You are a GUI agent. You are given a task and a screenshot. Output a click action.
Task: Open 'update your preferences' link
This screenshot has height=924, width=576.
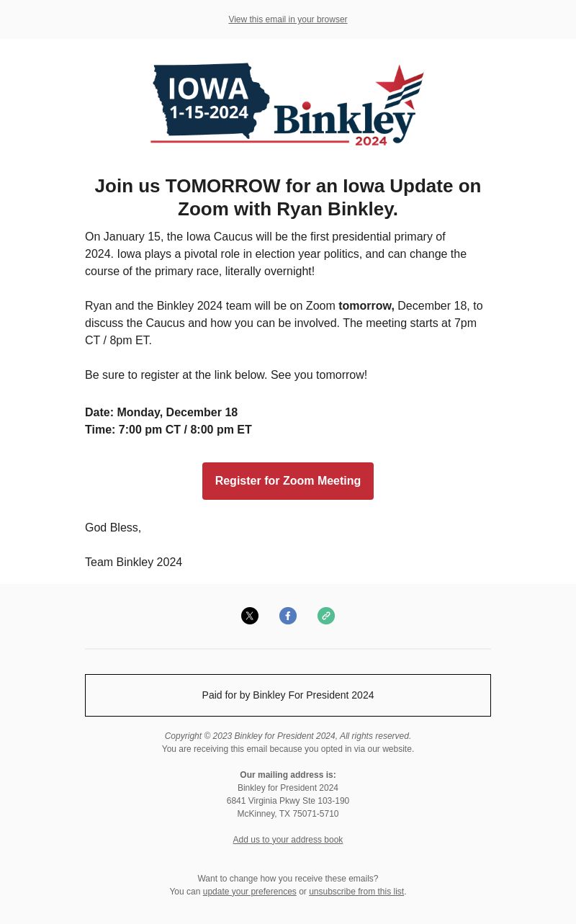(249, 892)
